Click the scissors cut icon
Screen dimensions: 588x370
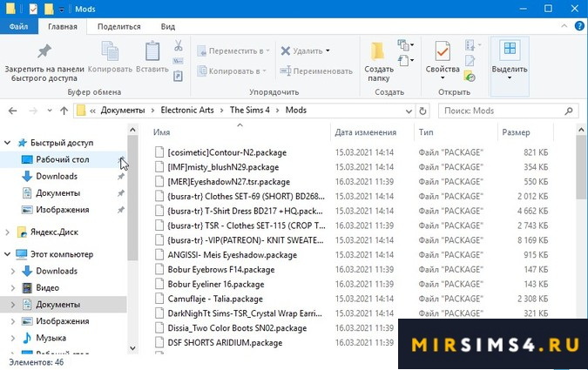[178, 46]
